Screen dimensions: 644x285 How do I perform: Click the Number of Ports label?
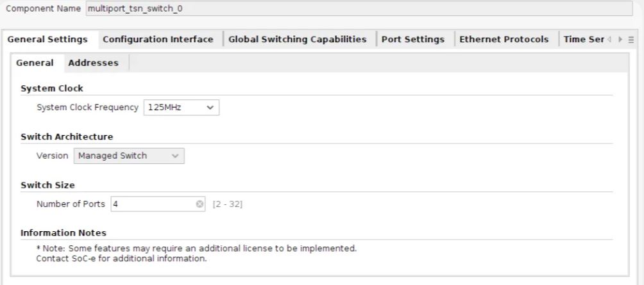pos(71,204)
